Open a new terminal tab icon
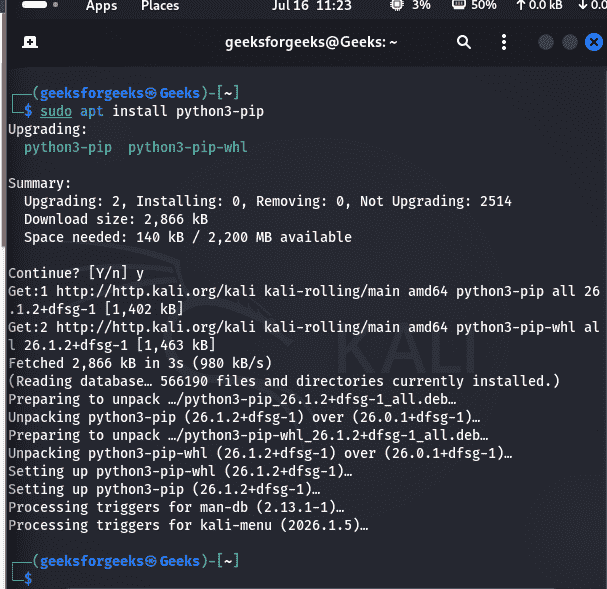Image resolution: width=607 pixels, height=589 pixels. 30,42
